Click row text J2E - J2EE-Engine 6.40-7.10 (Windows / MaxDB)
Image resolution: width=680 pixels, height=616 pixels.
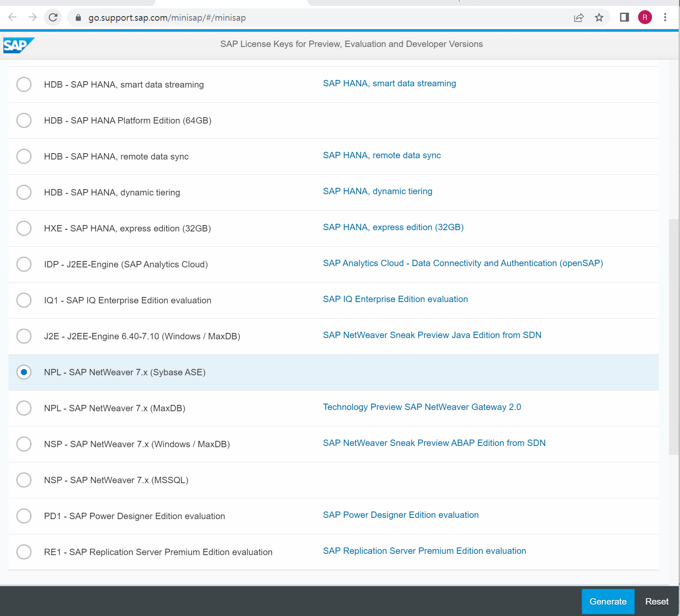point(142,336)
